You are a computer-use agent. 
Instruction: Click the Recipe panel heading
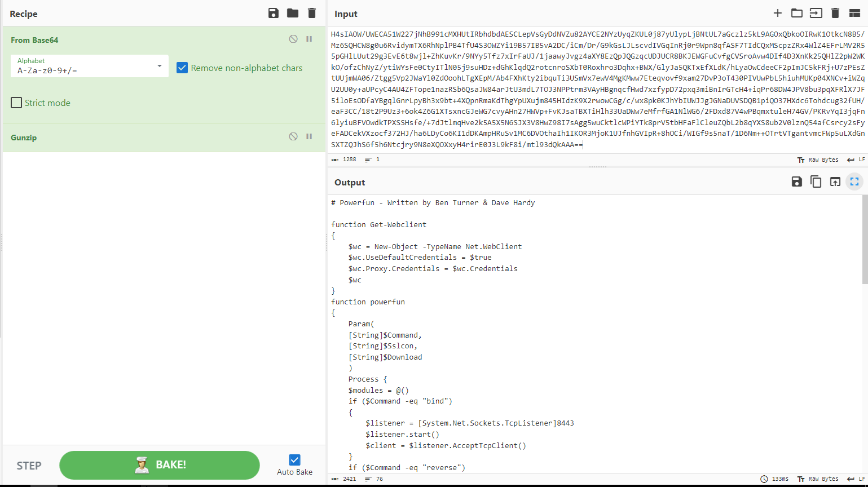tap(24, 14)
